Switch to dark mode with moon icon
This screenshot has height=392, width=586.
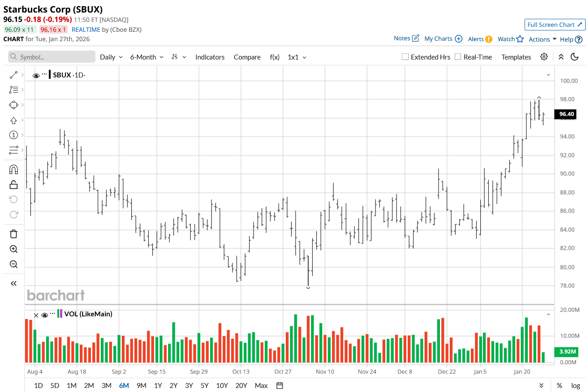575,57
